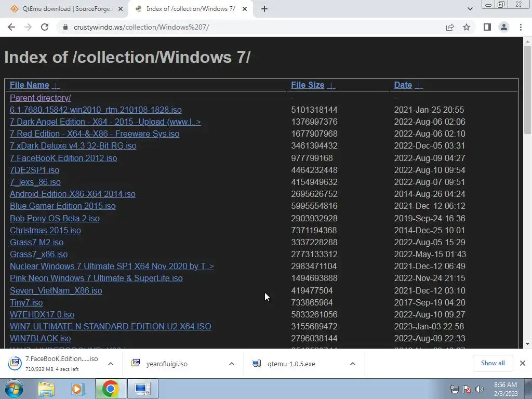532x399 pixels.
Task: Download 7 Red Edition X64-&-X86 iso
Action: (95, 134)
